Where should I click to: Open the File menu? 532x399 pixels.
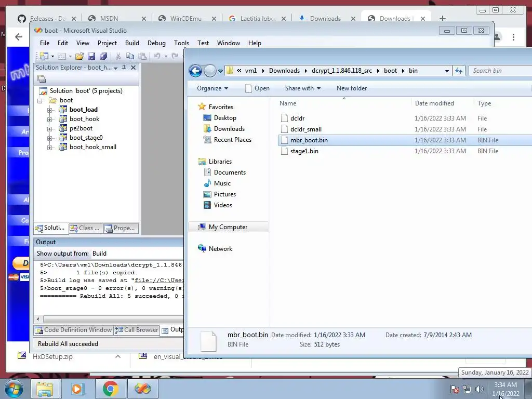(x=45, y=43)
